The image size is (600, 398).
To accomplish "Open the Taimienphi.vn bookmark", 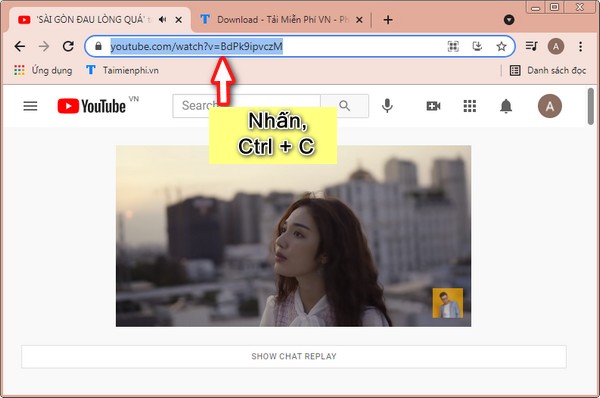I will pyautogui.click(x=122, y=70).
